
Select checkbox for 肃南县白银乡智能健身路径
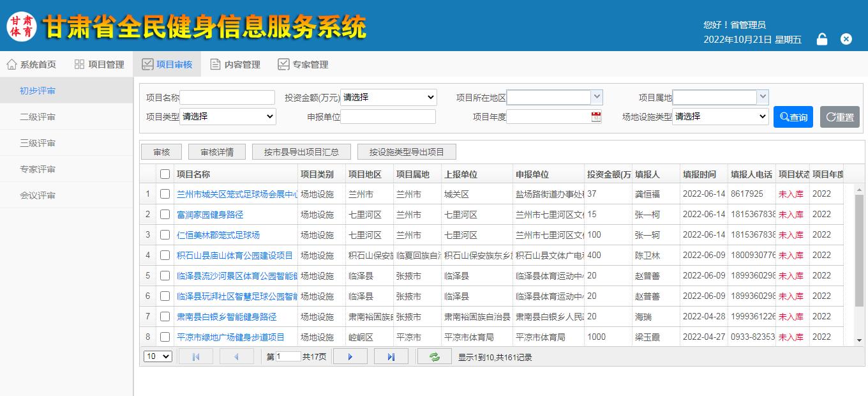click(x=165, y=317)
